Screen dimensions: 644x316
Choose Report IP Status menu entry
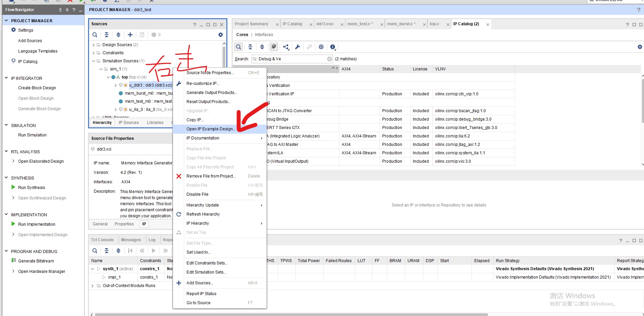point(220,294)
